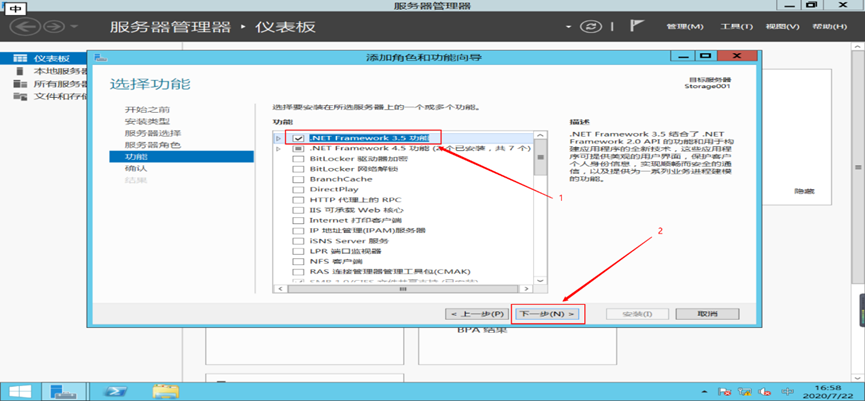Screen dimensions: 865x401
Task: Click features list scroll left arrow
Action: point(279,288)
